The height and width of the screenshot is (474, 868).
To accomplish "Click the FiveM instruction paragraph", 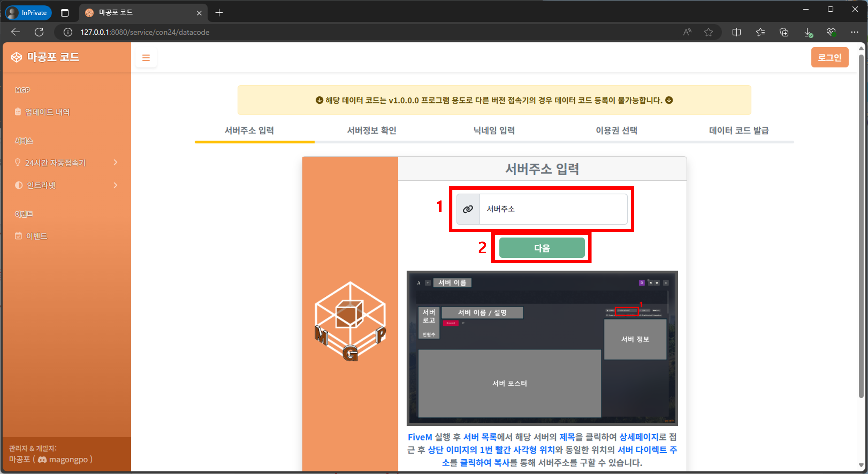I will point(542,450).
